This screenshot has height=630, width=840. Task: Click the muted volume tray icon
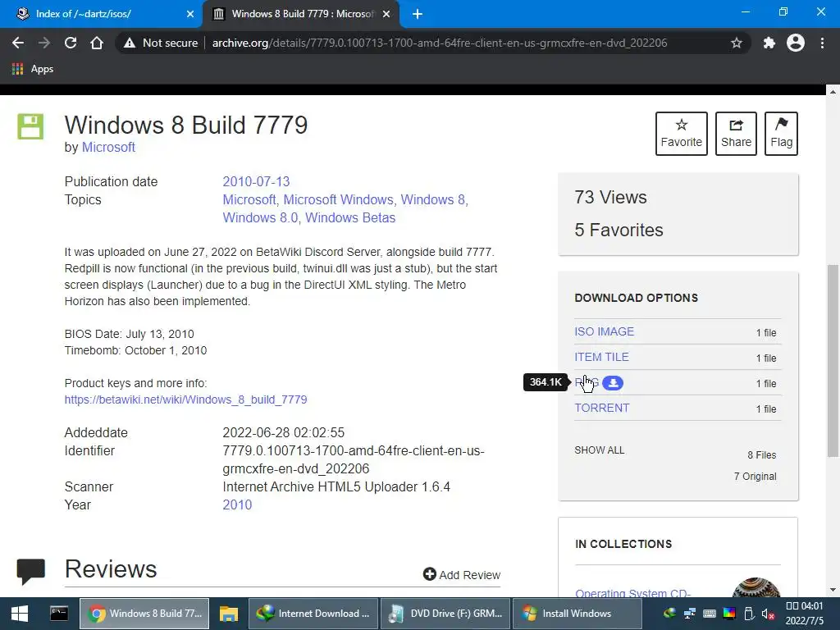point(768,614)
